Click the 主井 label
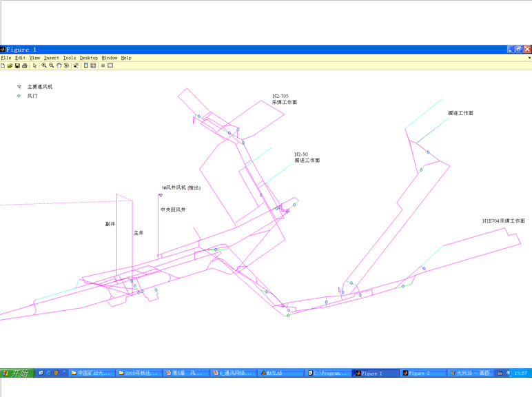The height and width of the screenshot is (397, 532). pyautogui.click(x=139, y=233)
